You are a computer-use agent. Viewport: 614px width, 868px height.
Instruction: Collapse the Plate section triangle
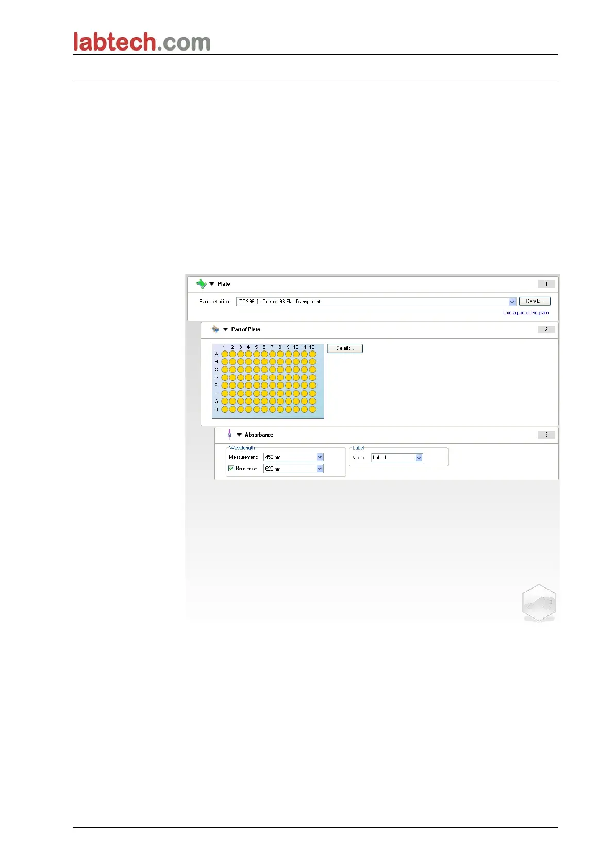pos(211,284)
